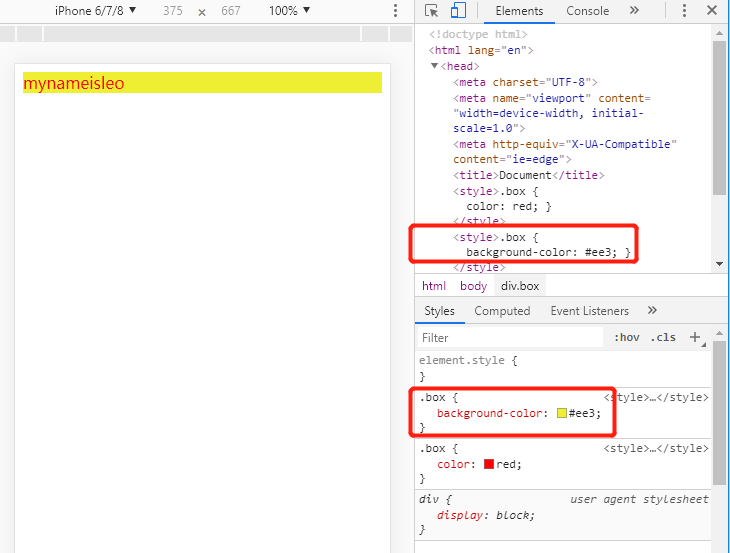Open DevTools customize three-dot menu
Screen dimensions: 730x553
684,11
